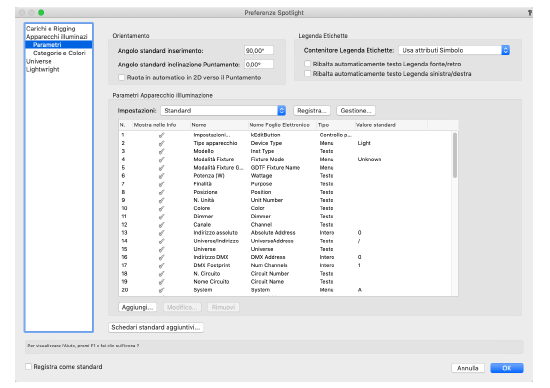Confirm with the OK button
The width and height of the screenshot is (550, 388).
[507, 368]
